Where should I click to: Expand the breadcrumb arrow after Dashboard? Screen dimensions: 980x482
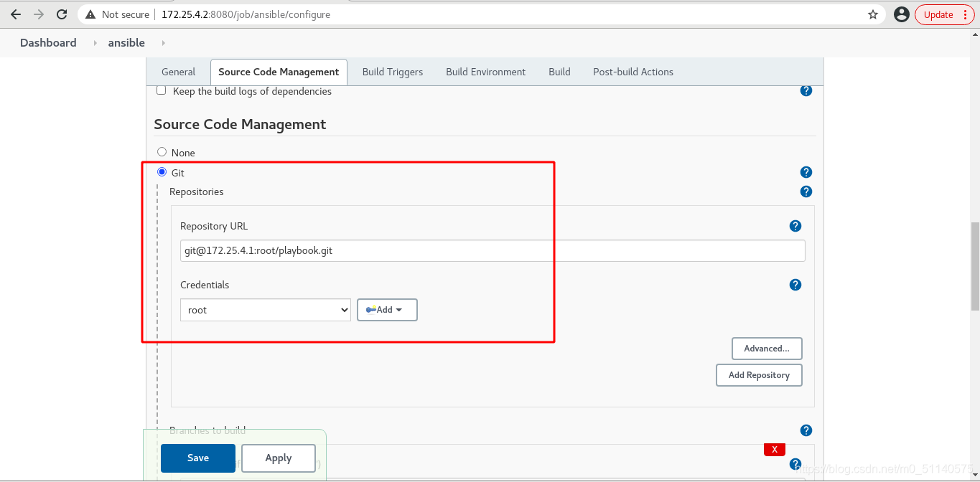[95, 43]
